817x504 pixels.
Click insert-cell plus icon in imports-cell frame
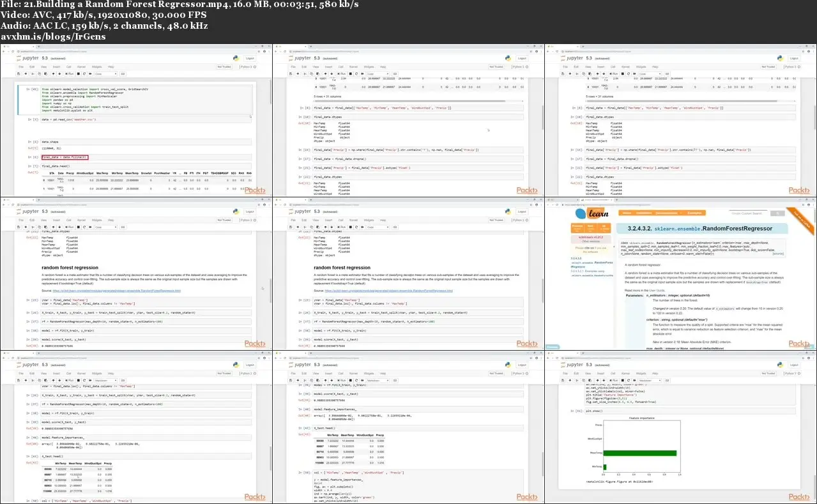tap(26, 73)
